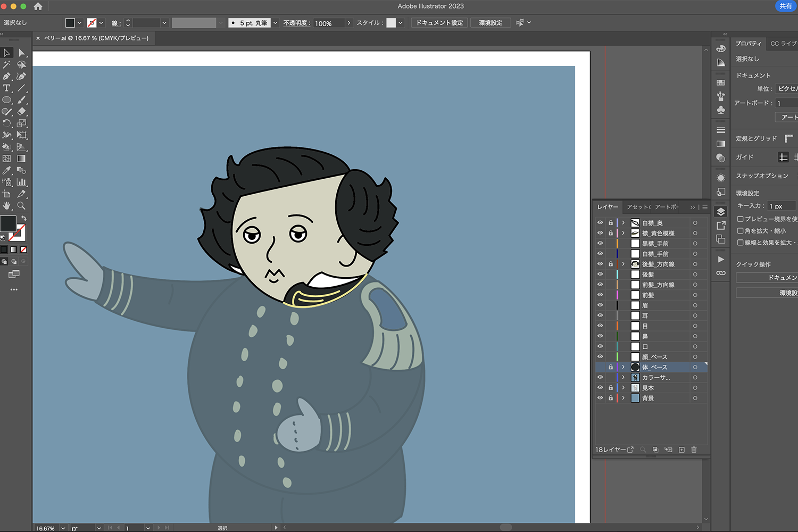Viewport: 798px width, 532px height.
Task: Hide the 白襟_奥 layer
Action: tap(600, 223)
